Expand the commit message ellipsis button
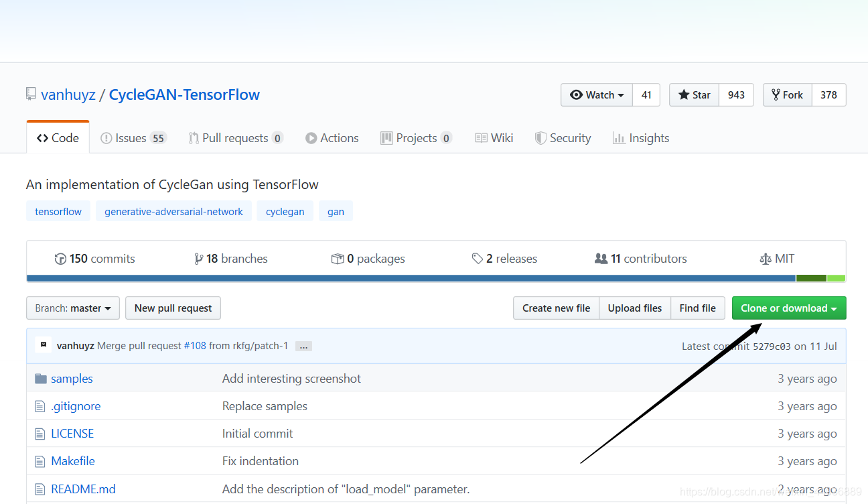The height and width of the screenshot is (504, 868). pyautogui.click(x=303, y=346)
